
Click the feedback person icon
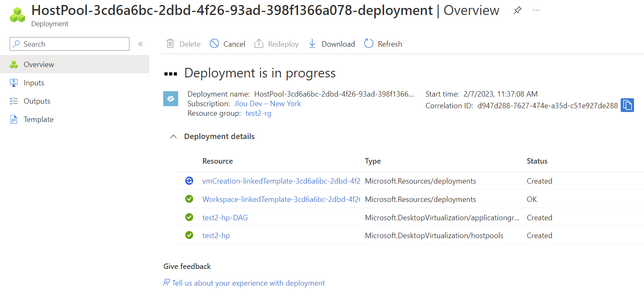167,283
